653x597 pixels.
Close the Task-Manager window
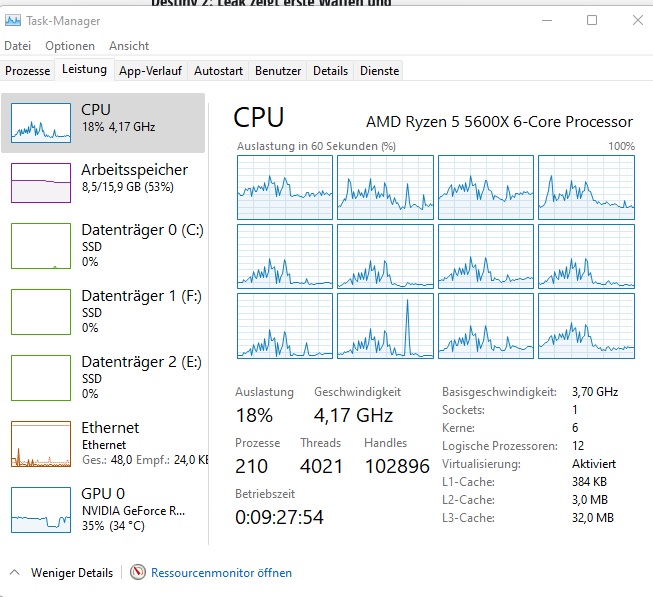tap(638, 20)
